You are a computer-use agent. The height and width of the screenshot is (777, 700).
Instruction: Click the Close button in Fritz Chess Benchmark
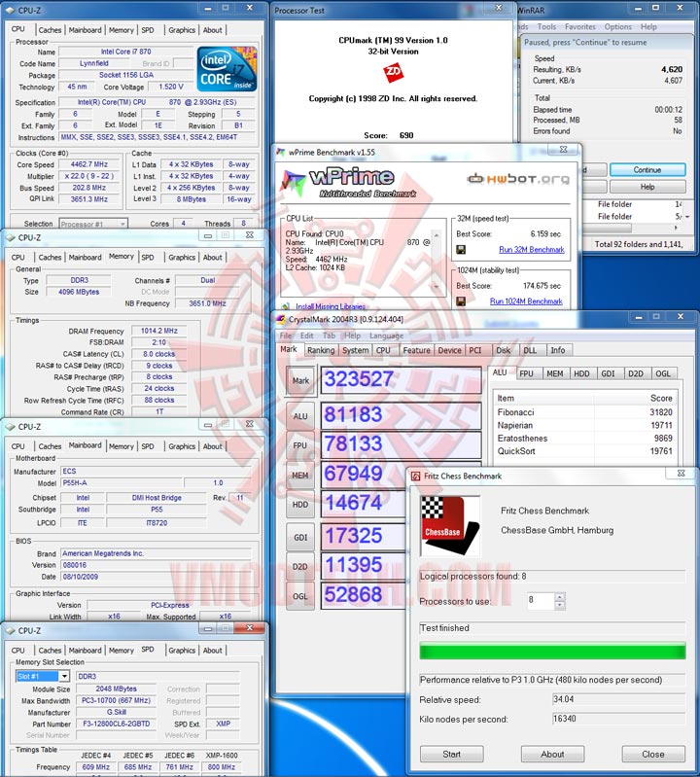[x=653, y=755]
